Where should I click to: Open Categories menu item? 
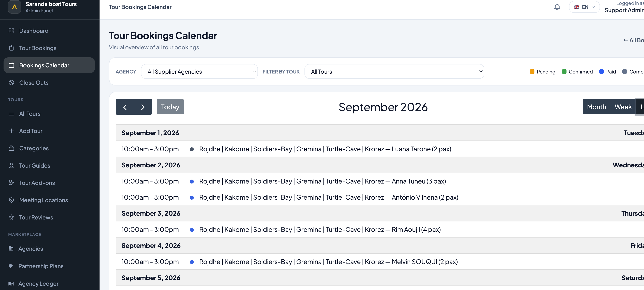point(49,148)
